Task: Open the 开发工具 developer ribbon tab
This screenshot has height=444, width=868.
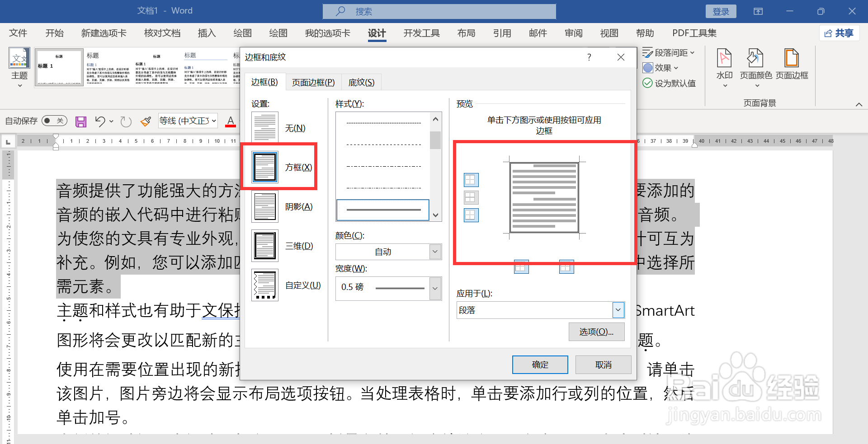Action: 421,33
